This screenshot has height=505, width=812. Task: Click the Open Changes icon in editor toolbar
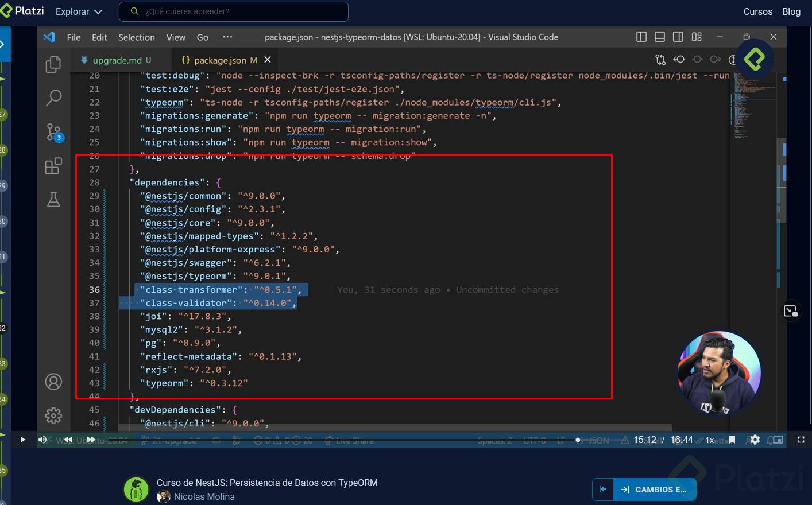[x=660, y=60]
